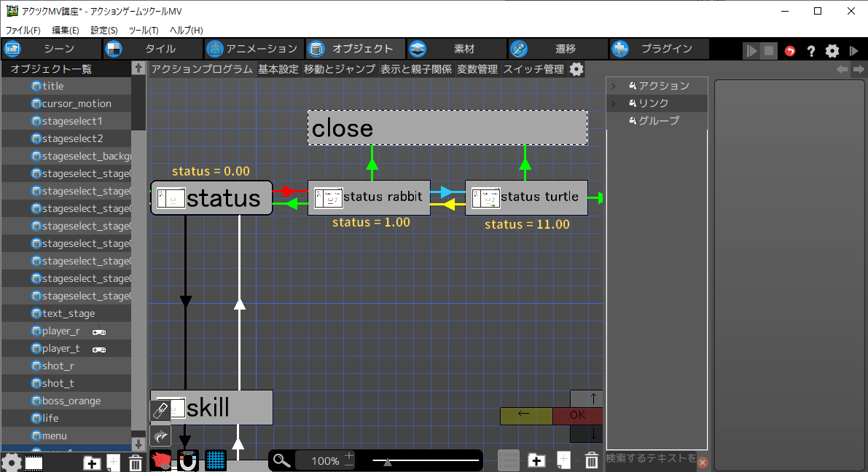Open settings gear in top-right toolbar
868x472 pixels.
tap(832, 51)
